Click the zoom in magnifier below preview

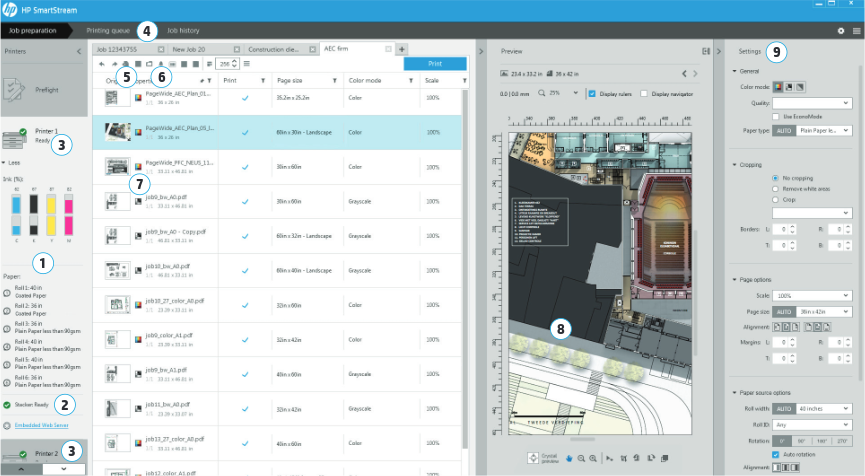coord(593,457)
